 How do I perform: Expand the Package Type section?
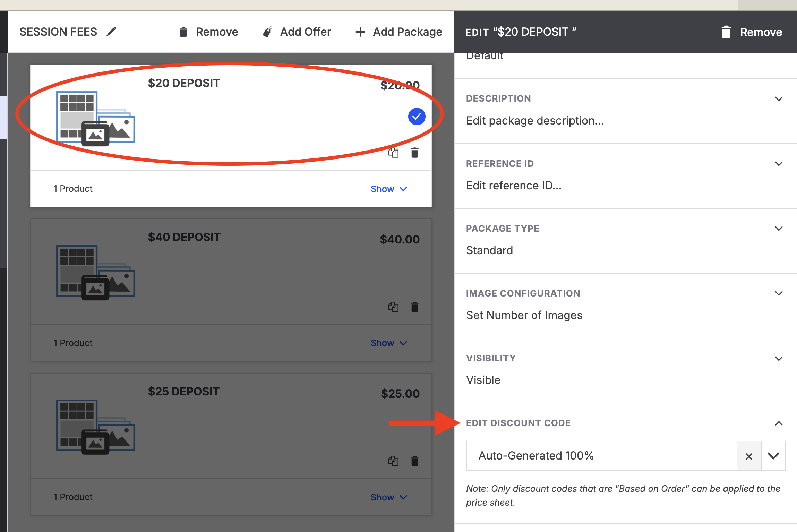[779, 229]
